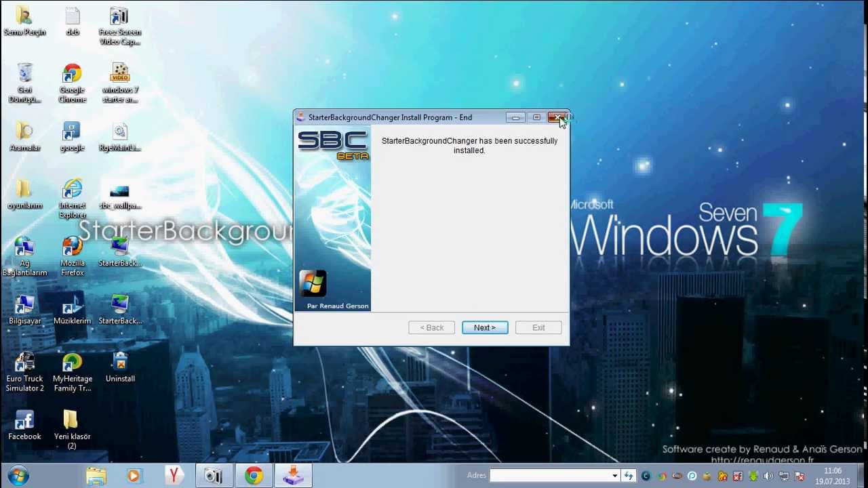Viewport: 868px width, 488px height.
Task: Select the Ağ Bağlantılarım network icon
Action: point(24,258)
